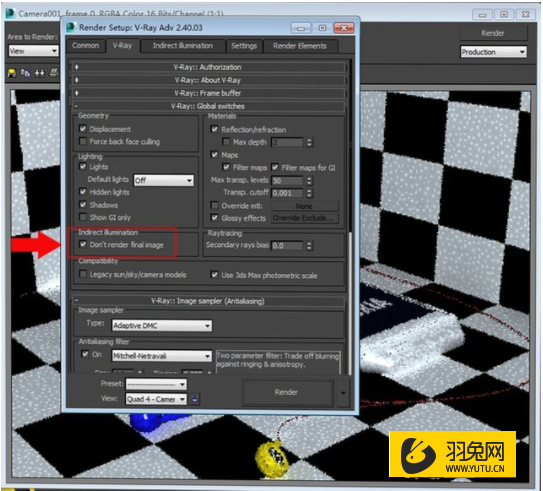The height and width of the screenshot is (491, 543).
Task: Enable the Displacement checkbox
Action: click(83, 129)
